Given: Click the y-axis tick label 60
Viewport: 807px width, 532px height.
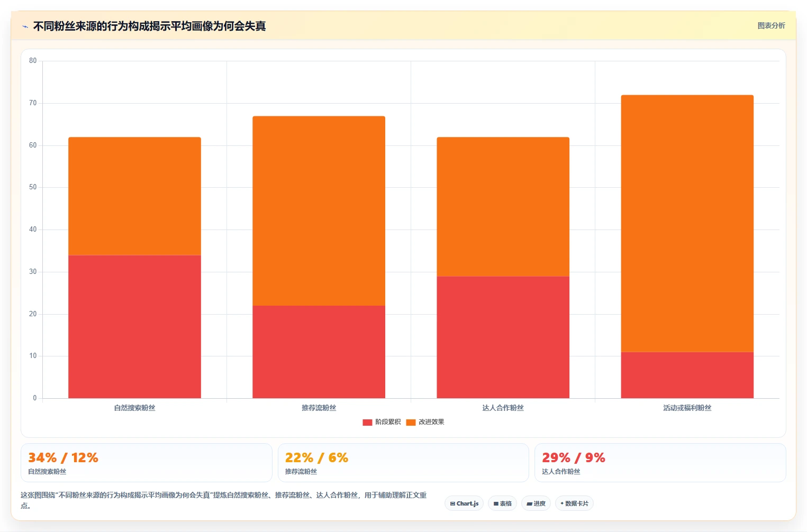Looking at the screenshot, I should (x=33, y=145).
